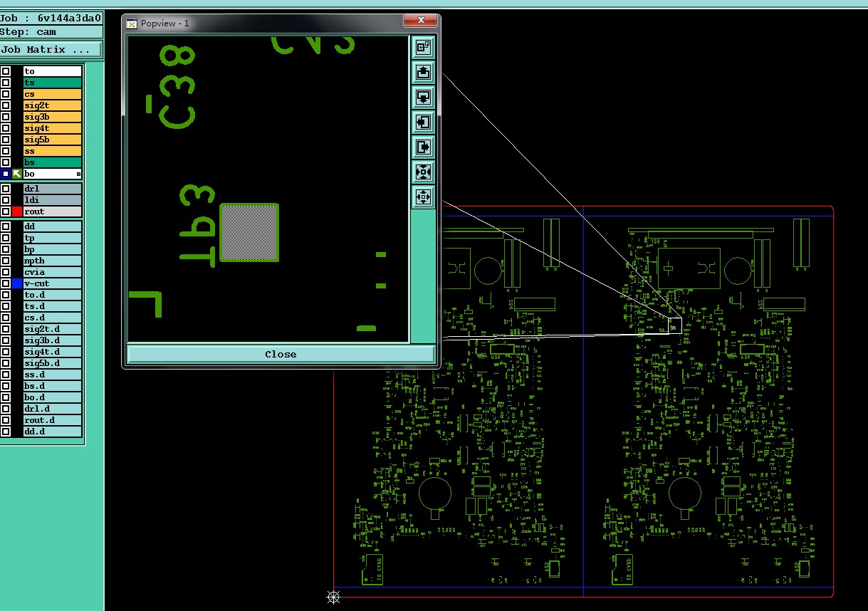Select the bs.d layer row

[x=52, y=386]
